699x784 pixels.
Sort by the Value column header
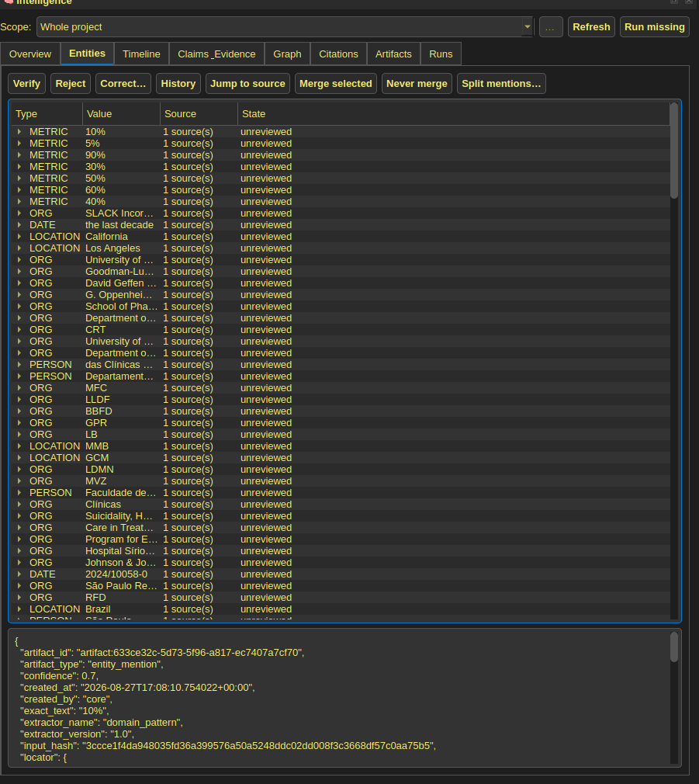tap(121, 114)
